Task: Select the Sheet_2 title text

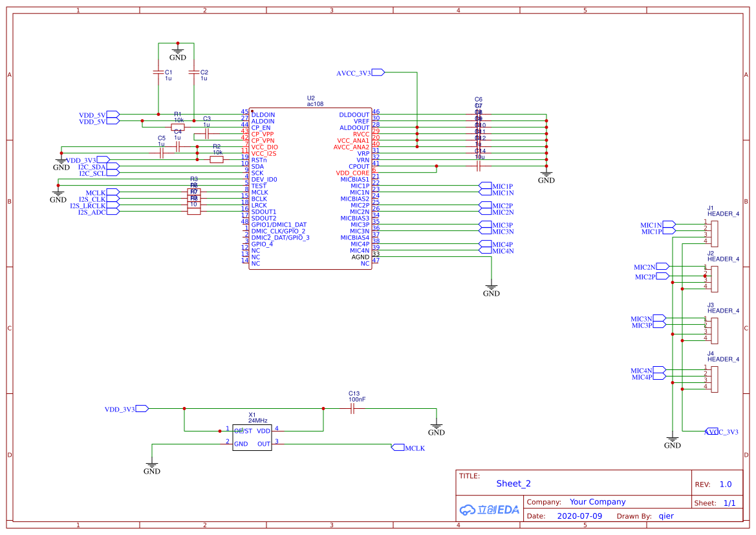Action: (x=513, y=483)
